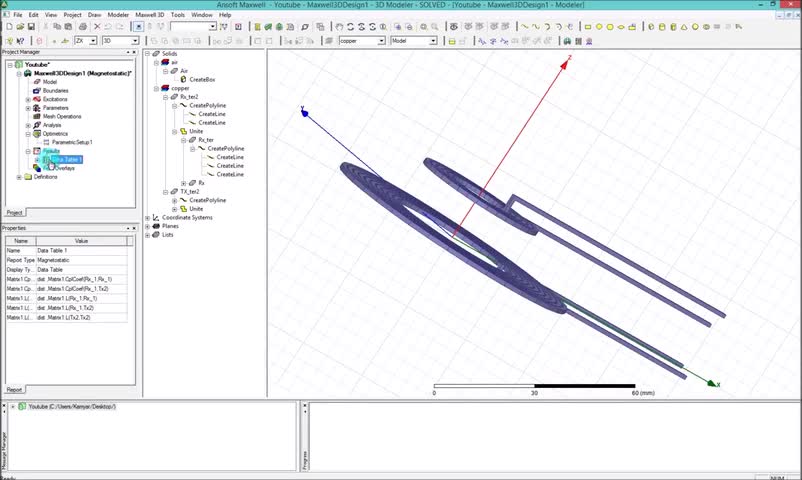Viewport: 802px width, 480px height.
Task: Collapse the Optimetrics node
Action: pyautogui.click(x=28, y=134)
